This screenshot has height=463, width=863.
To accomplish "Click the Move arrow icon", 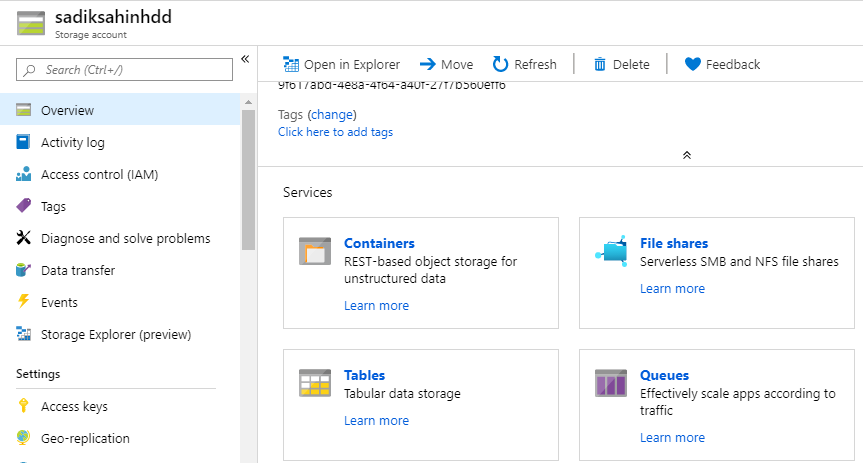I will pyautogui.click(x=428, y=64).
